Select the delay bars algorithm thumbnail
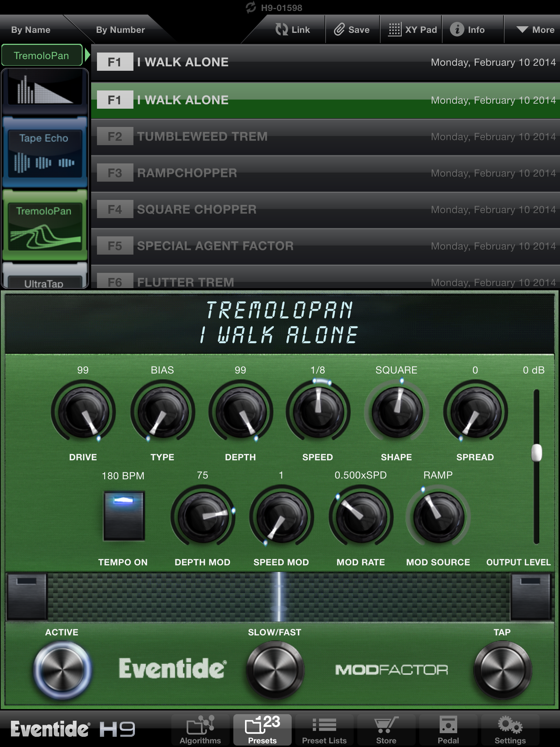 (44, 91)
